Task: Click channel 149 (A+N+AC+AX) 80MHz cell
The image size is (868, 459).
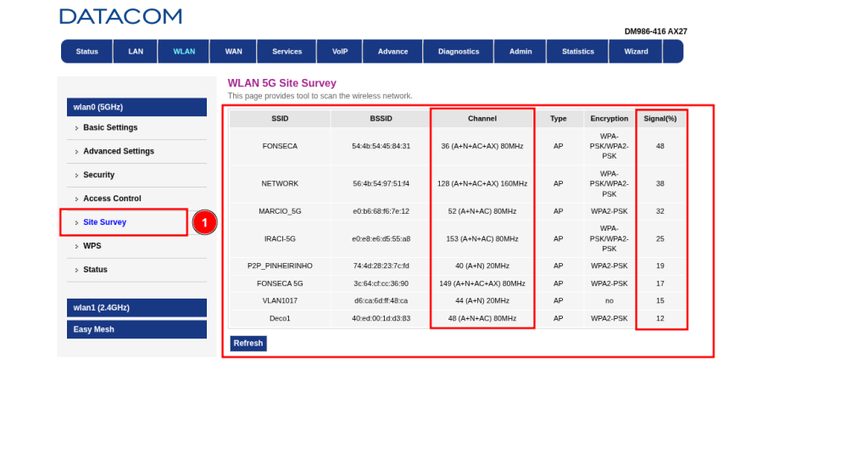Action: (482, 284)
